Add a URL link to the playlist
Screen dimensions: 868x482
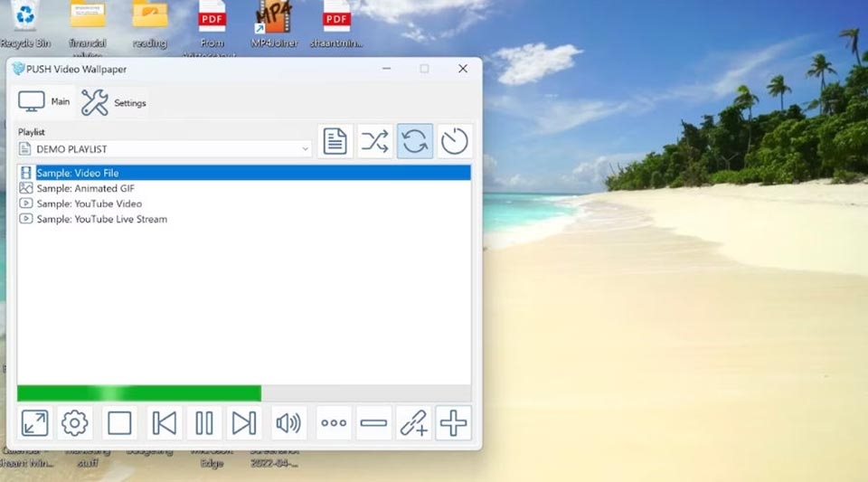click(413, 423)
